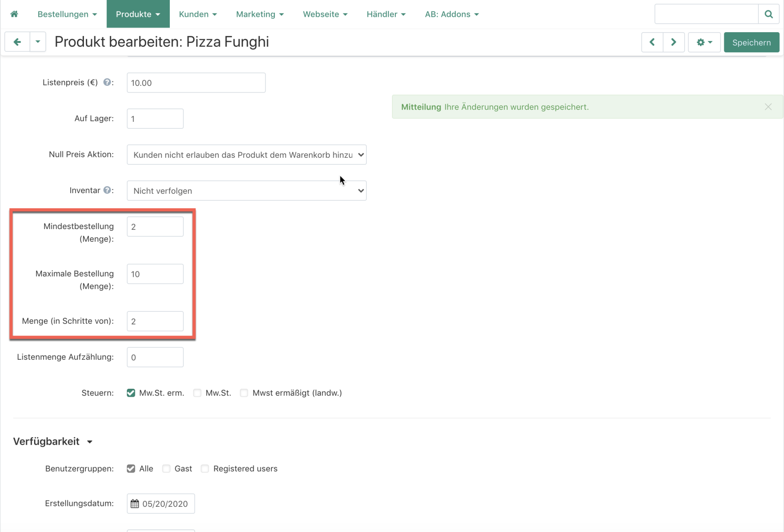This screenshot has width=784, height=532.
Task: Toggle the Mw.St. erm. tax checkbox
Action: click(131, 393)
